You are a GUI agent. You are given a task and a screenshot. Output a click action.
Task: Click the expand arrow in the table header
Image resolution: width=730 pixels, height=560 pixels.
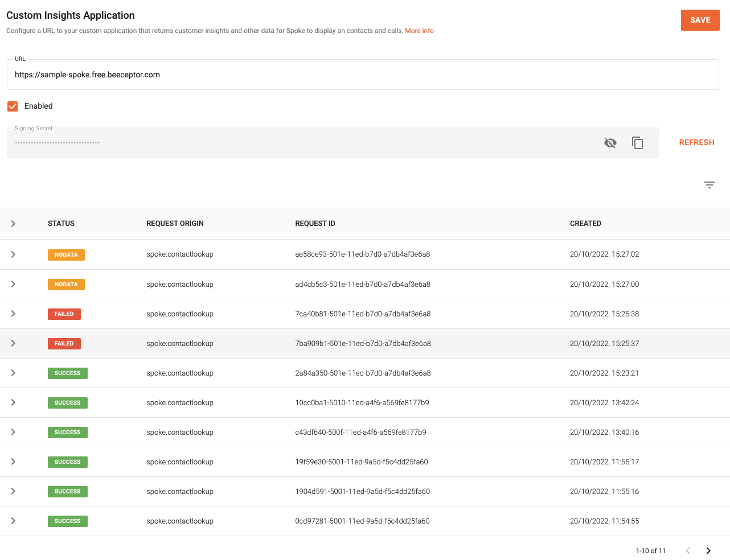[13, 223]
